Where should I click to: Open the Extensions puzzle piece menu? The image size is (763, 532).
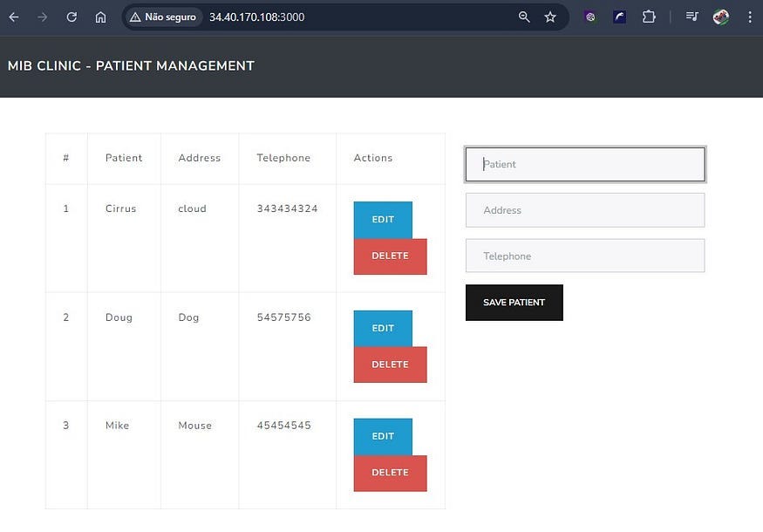click(649, 17)
